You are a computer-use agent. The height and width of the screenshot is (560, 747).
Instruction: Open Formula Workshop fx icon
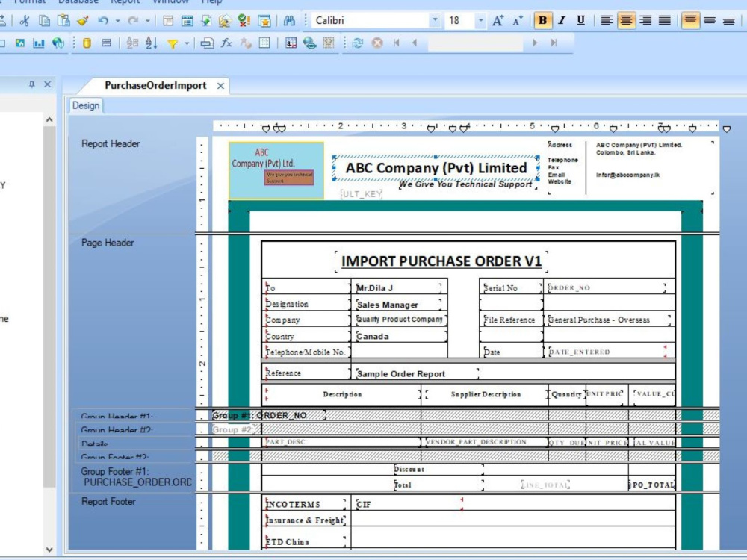226,43
